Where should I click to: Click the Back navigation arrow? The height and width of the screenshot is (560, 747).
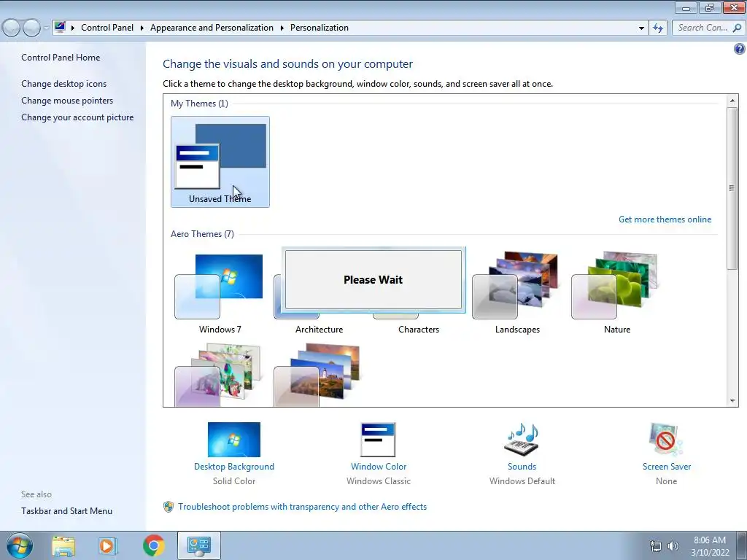(x=11, y=28)
